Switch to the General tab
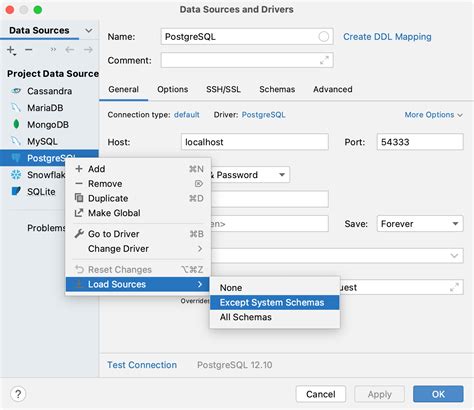474x410 pixels. coord(123,89)
